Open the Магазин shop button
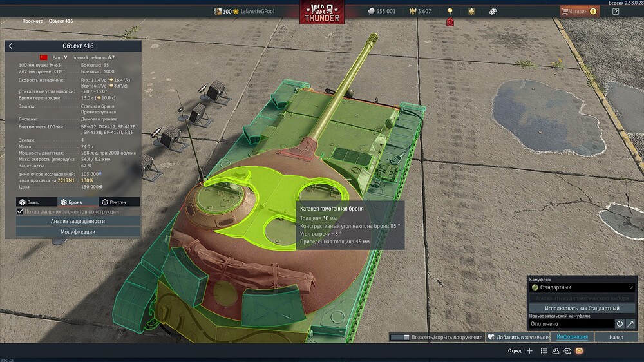Viewport: 644px width, 362px height. [579, 11]
